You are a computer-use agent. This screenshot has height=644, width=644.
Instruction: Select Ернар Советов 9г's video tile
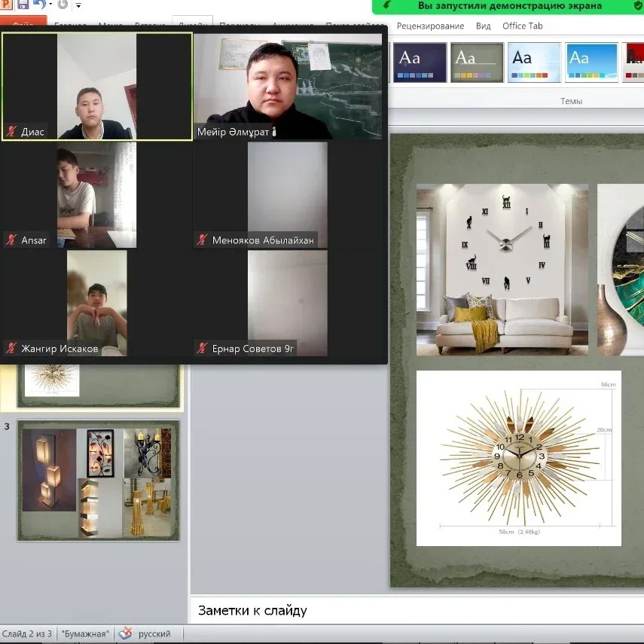(x=288, y=304)
